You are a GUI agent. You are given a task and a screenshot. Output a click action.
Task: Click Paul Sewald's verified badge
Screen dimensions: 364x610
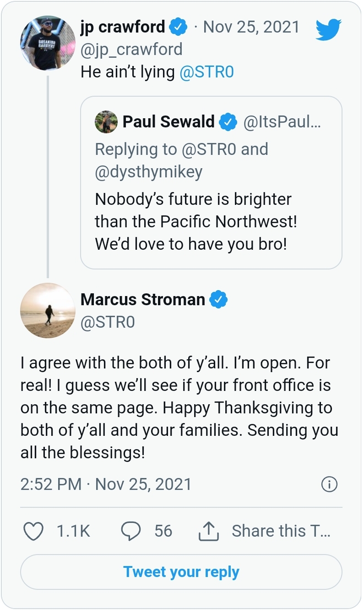point(228,122)
